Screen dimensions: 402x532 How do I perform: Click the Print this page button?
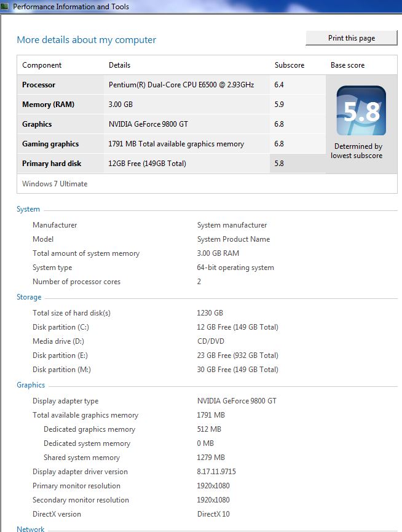(x=352, y=38)
